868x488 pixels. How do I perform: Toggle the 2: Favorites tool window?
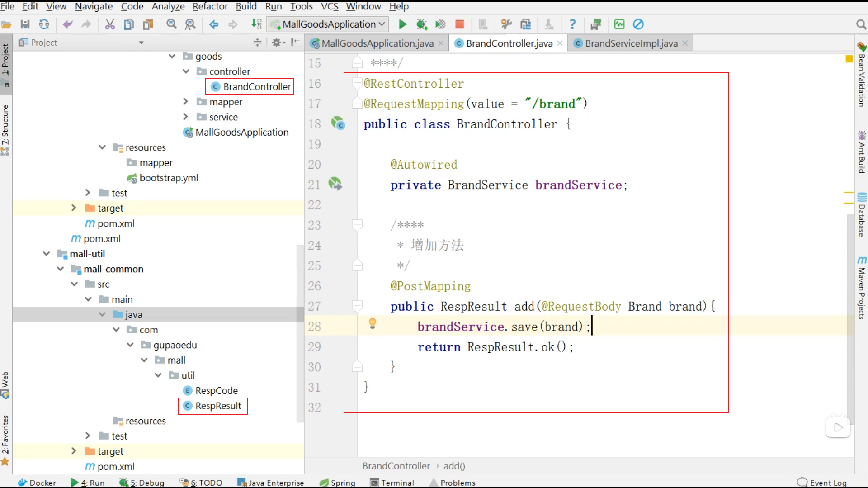6,440
